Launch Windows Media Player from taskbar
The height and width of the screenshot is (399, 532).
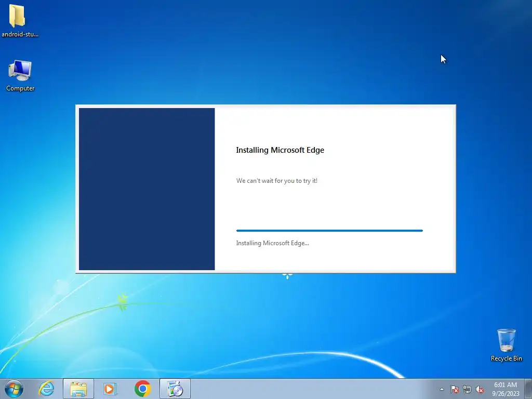click(110, 389)
